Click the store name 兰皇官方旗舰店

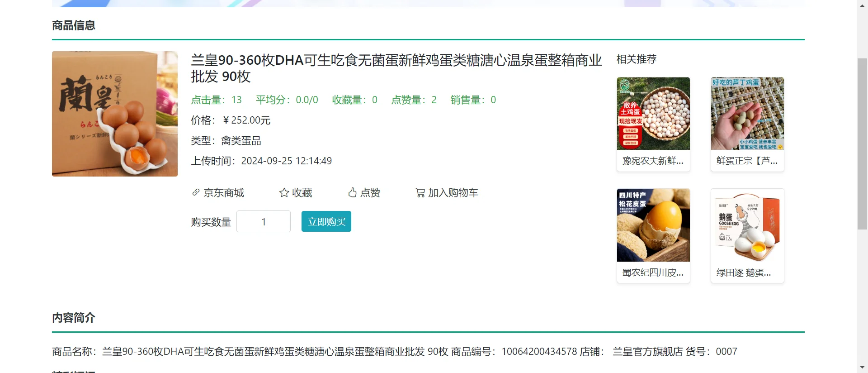647,352
